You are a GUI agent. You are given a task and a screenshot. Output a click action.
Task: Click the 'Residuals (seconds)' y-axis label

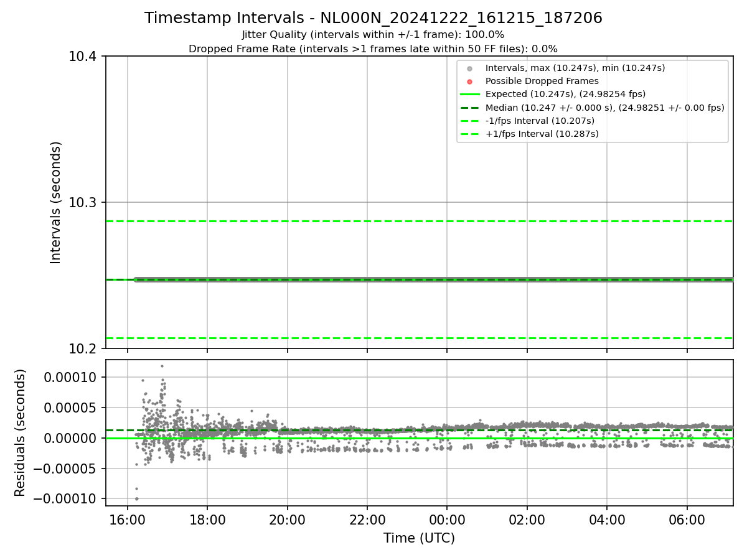tap(21, 432)
